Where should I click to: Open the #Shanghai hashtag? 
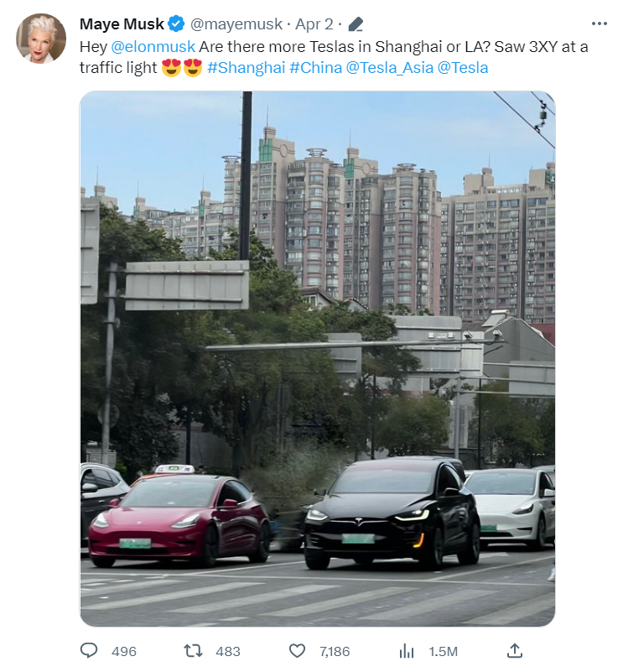246,68
